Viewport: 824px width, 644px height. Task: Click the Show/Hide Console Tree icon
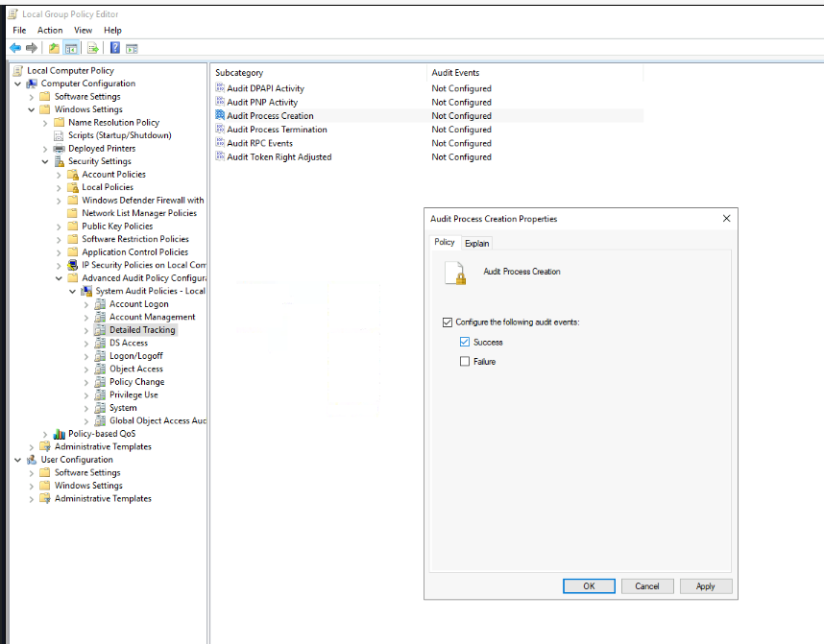pyautogui.click(x=71, y=48)
